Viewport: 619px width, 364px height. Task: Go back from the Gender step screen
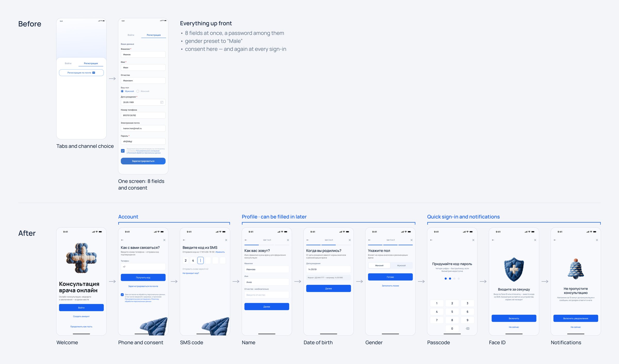[x=369, y=240]
